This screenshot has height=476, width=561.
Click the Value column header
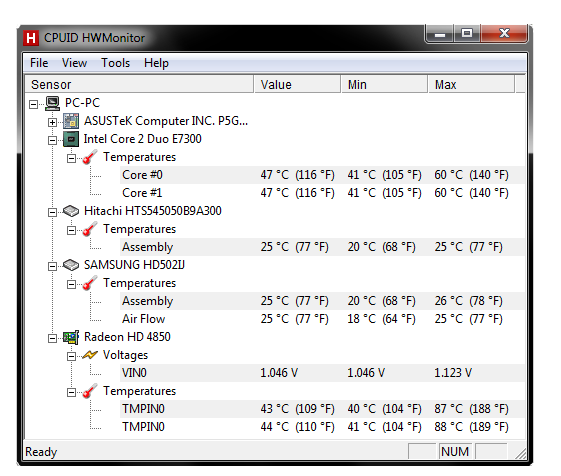[x=297, y=84]
